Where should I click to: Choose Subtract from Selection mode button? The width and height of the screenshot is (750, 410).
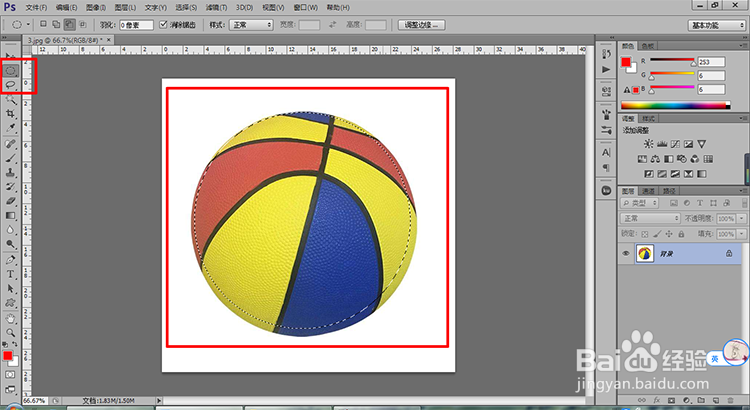[70, 24]
